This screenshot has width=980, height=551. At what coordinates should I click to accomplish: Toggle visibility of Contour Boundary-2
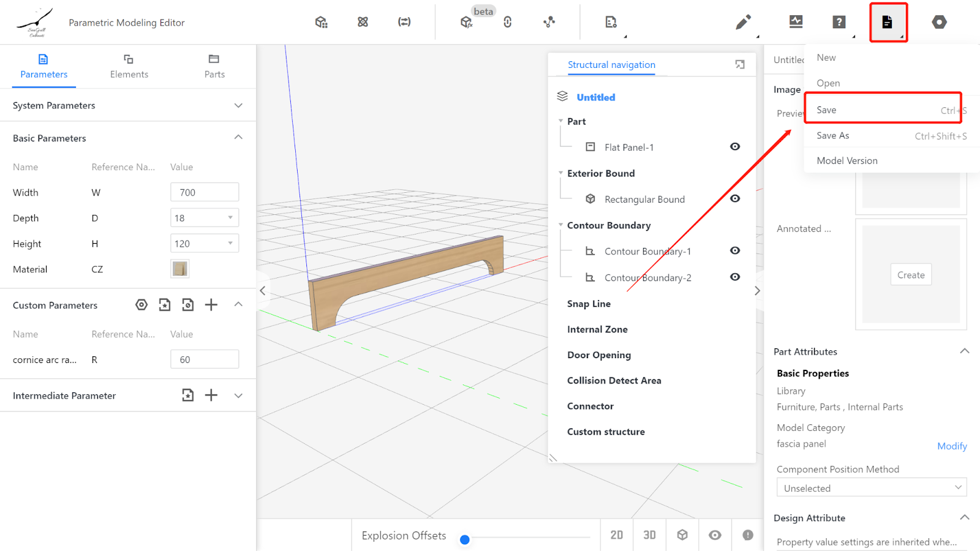[x=735, y=277]
